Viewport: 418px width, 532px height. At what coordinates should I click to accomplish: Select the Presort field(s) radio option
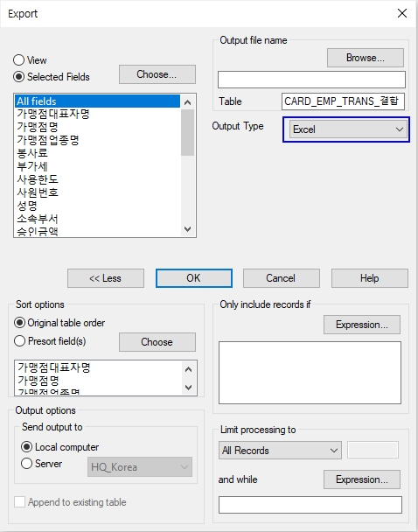[x=19, y=341]
